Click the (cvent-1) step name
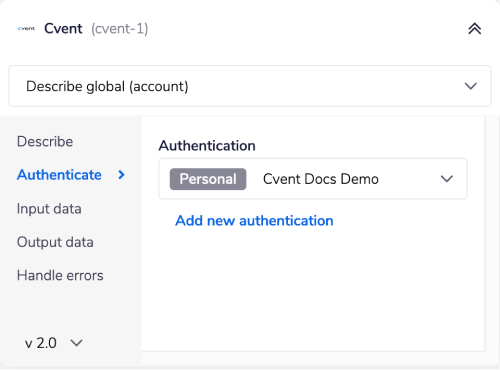This screenshot has height=370, width=500. click(x=120, y=29)
